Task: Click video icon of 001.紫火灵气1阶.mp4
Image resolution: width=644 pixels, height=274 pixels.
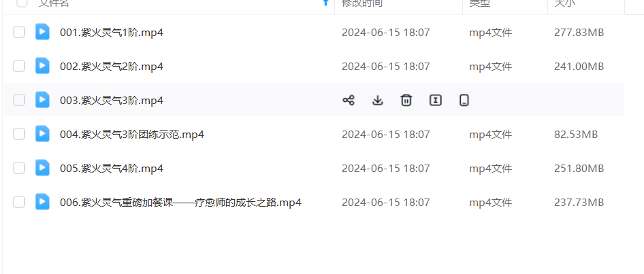Action: click(x=42, y=32)
